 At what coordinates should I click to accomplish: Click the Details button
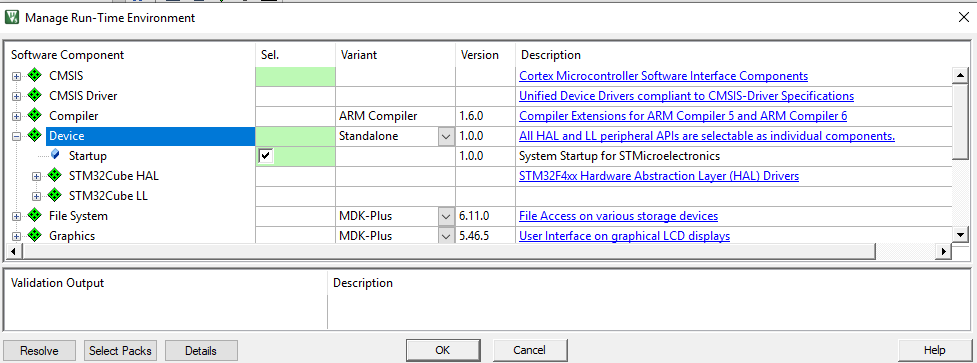tap(201, 351)
